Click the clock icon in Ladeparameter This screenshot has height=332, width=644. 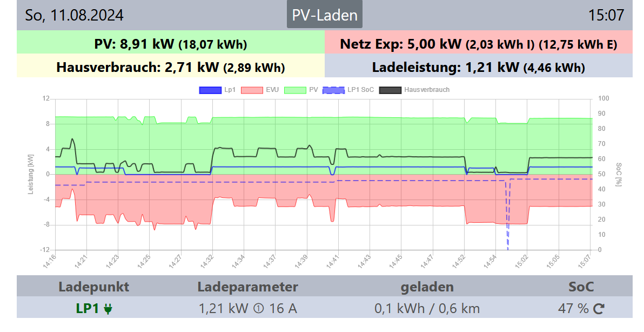click(259, 309)
